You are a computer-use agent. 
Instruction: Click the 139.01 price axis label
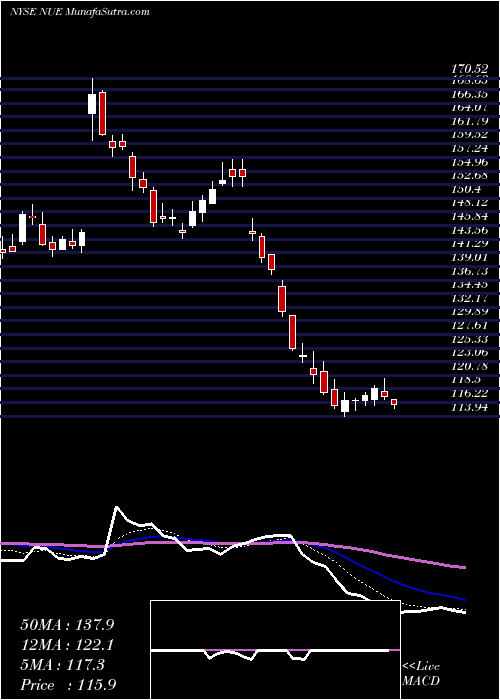[471, 258]
